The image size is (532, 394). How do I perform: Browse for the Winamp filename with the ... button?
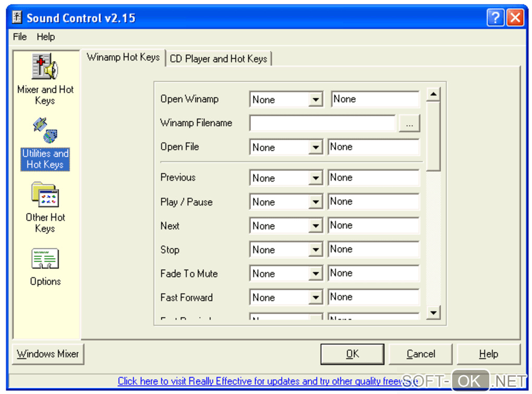[409, 123]
